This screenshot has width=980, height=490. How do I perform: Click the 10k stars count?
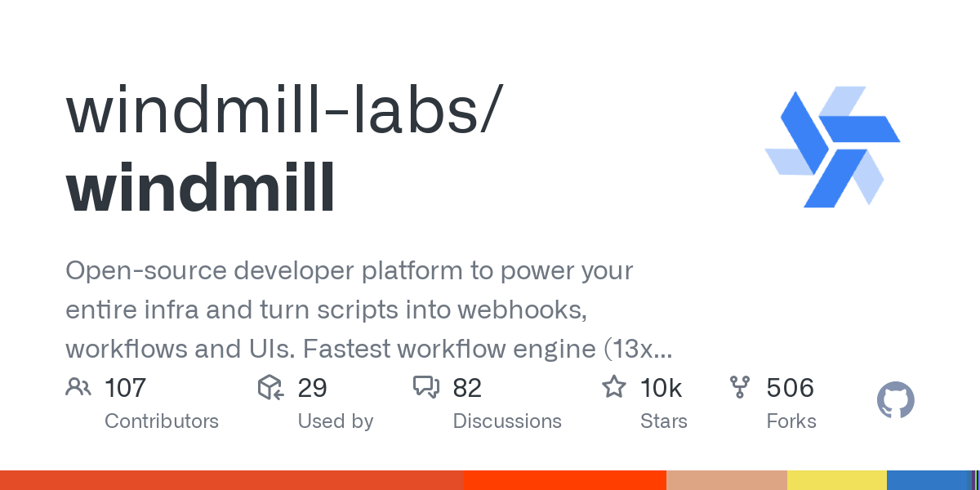point(661,387)
